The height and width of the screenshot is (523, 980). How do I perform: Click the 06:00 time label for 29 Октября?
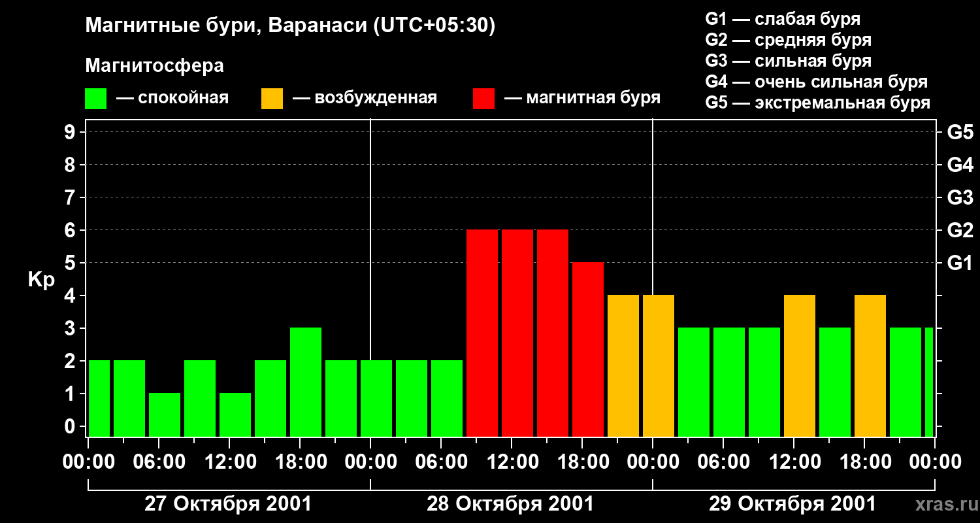723,462
